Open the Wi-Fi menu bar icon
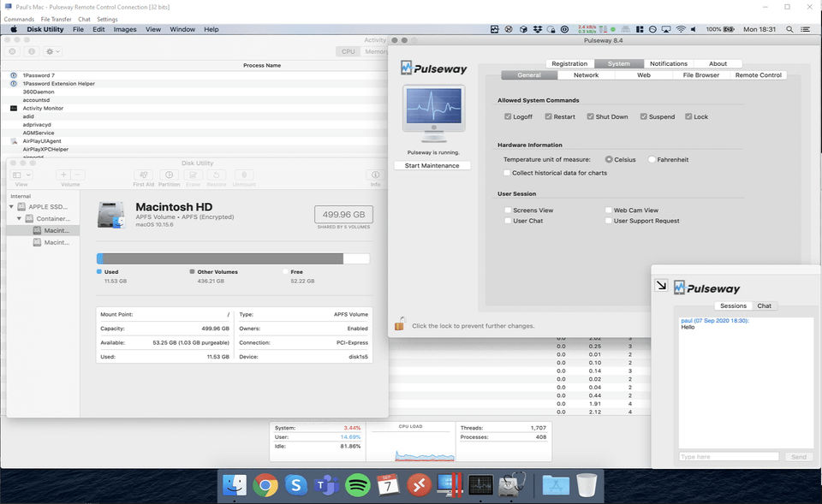822x504 pixels. pyautogui.click(x=681, y=29)
